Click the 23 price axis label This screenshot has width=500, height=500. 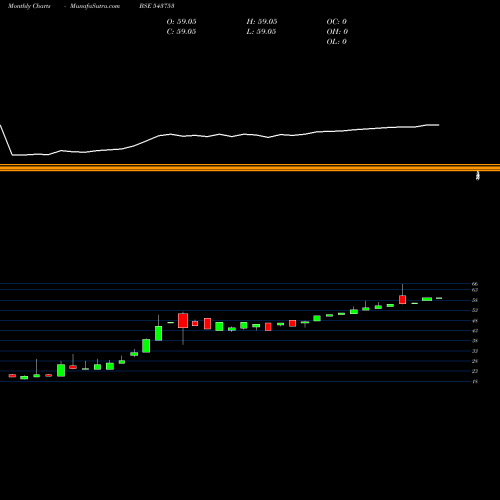click(x=475, y=371)
